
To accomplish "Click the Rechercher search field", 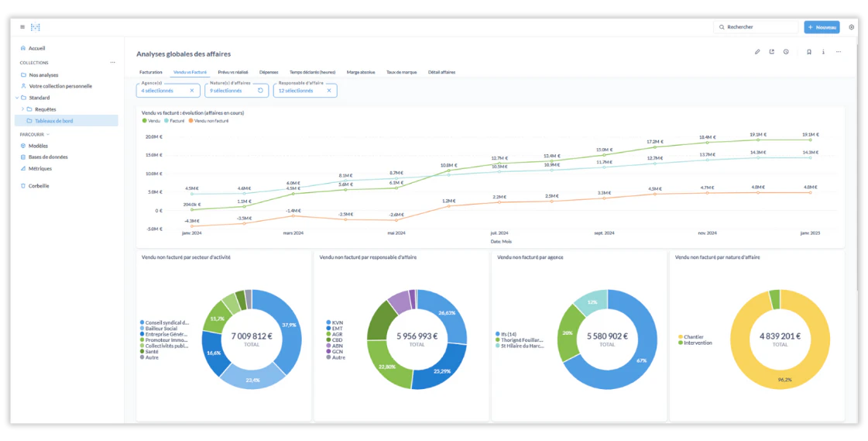I will pyautogui.click(x=756, y=27).
